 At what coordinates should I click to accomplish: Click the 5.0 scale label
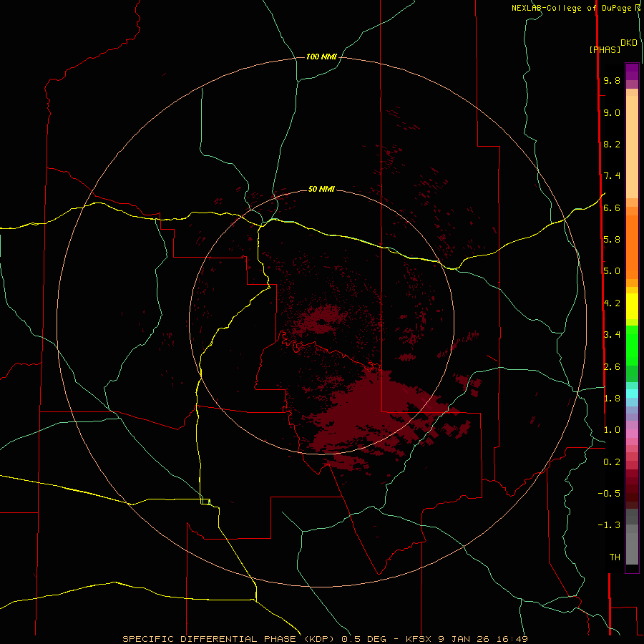(x=612, y=271)
